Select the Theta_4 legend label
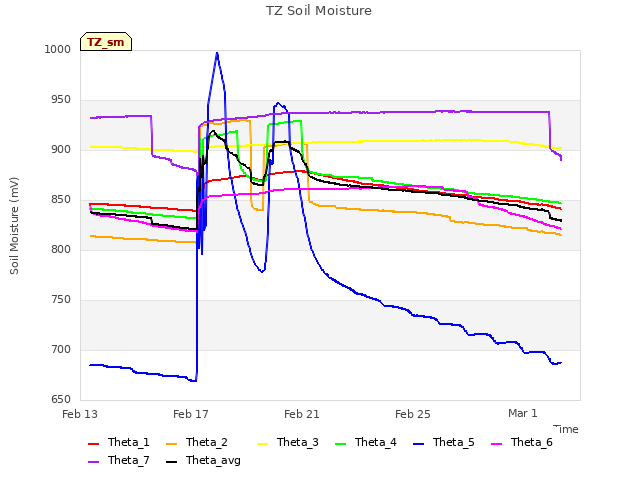This screenshot has height=480, width=640. click(x=376, y=442)
